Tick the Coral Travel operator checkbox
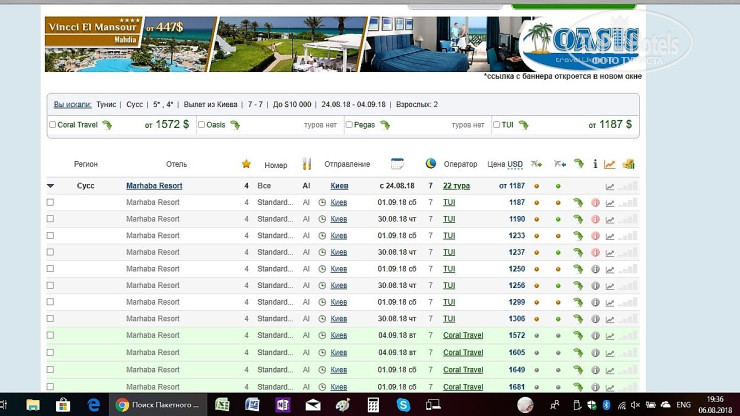This screenshot has height=416, width=740. (x=52, y=125)
